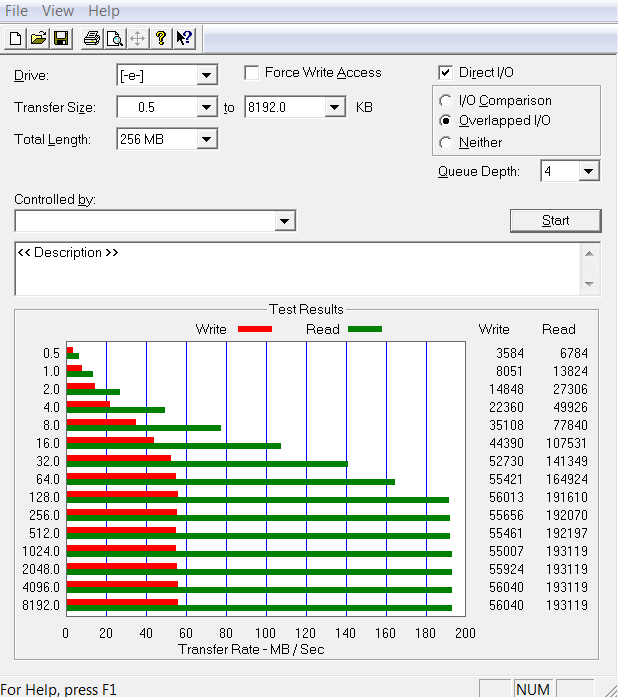Click the four-arrow move icon in toolbar
The image size is (618, 697).
coord(138,39)
